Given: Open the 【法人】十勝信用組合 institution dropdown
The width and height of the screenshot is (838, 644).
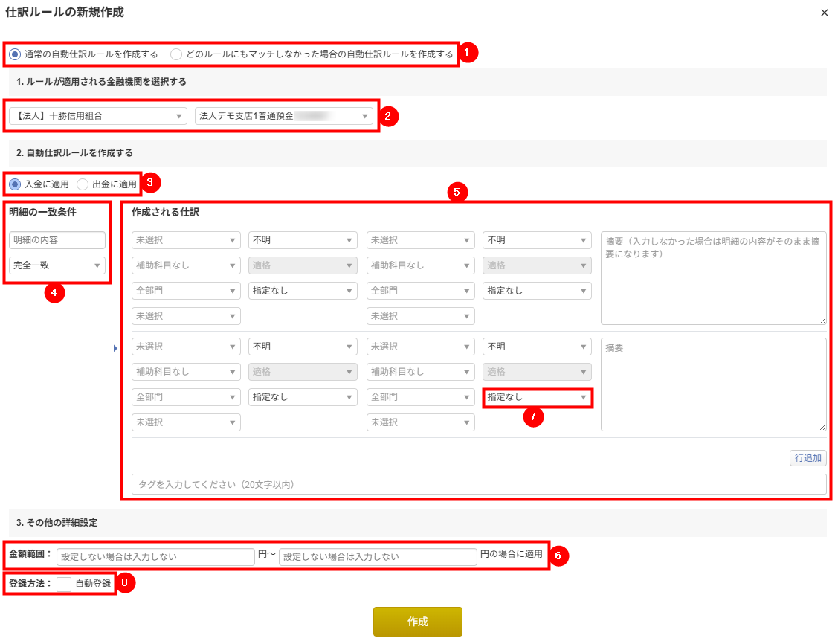Looking at the screenshot, I should pos(98,116).
